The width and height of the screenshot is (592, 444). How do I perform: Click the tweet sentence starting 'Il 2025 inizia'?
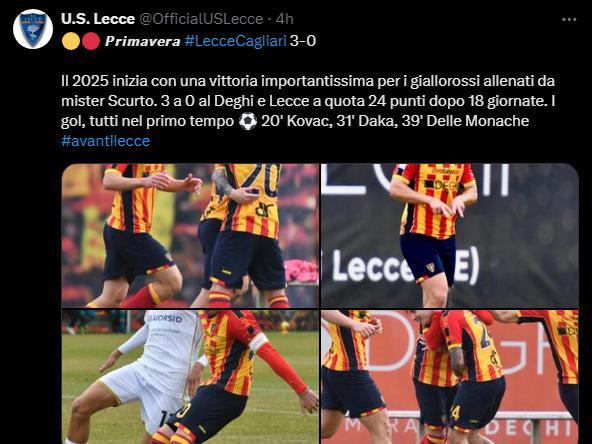(308, 81)
